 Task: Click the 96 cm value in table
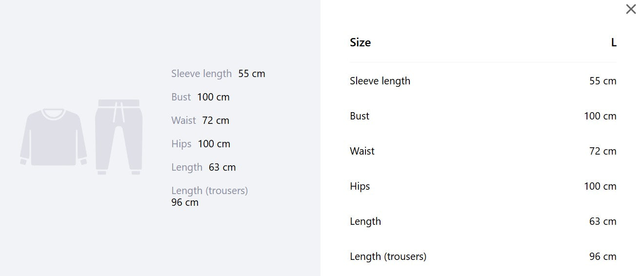(x=603, y=256)
